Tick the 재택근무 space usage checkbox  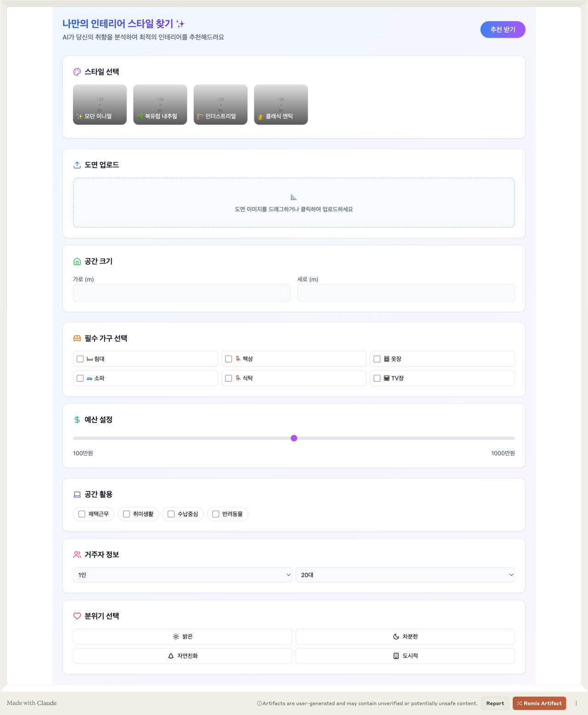(x=82, y=514)
